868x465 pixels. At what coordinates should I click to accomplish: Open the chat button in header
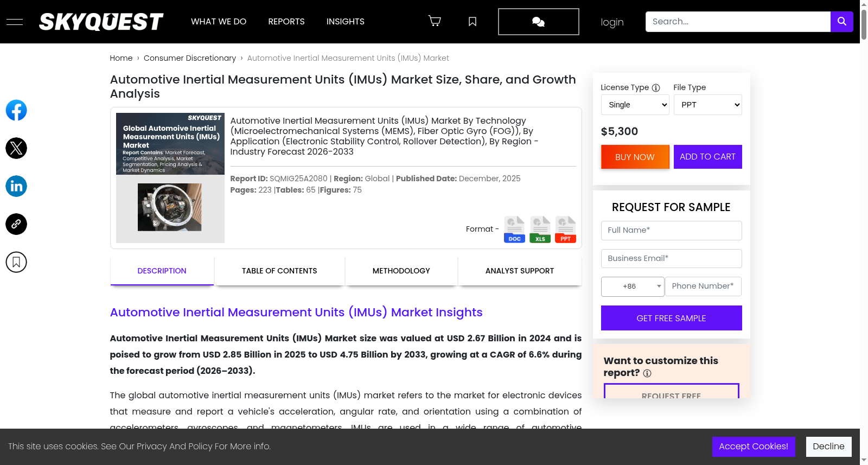539,22
